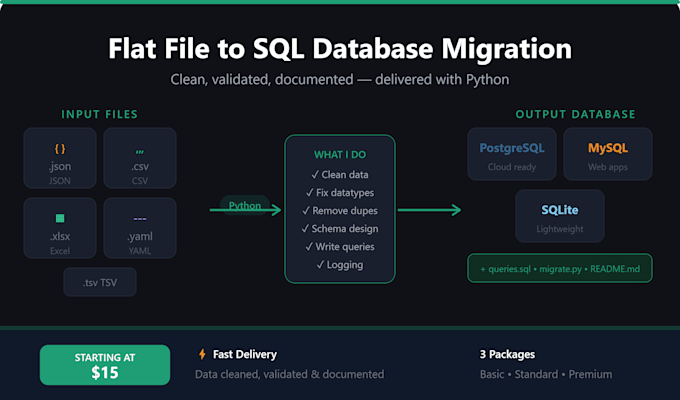Image resolution: width=680 pixels, height=400 pixels.
Task: Click the '3 Packages' text
Action: click(507, 354)
